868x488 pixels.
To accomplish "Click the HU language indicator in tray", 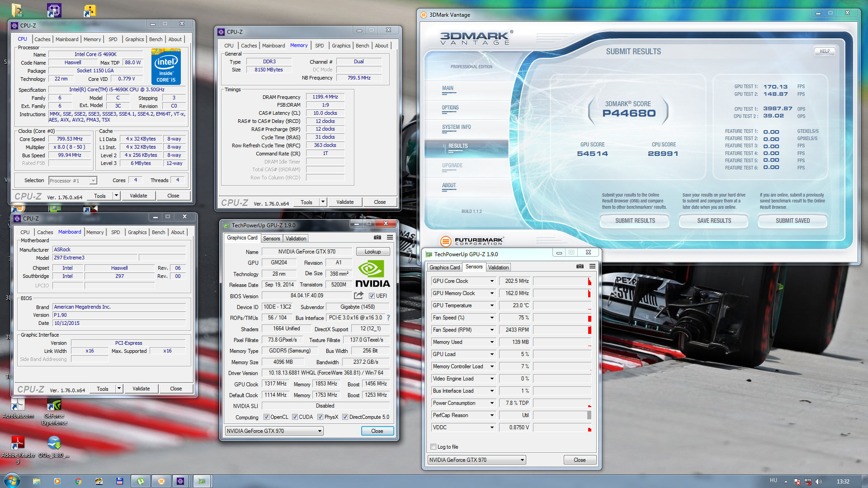I will (x=773, y=480).
